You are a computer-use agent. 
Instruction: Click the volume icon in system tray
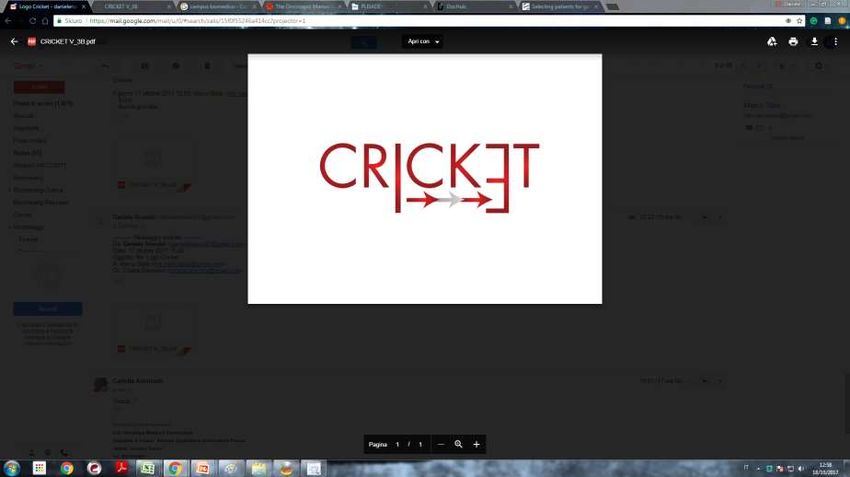click(x=801, y=468)
